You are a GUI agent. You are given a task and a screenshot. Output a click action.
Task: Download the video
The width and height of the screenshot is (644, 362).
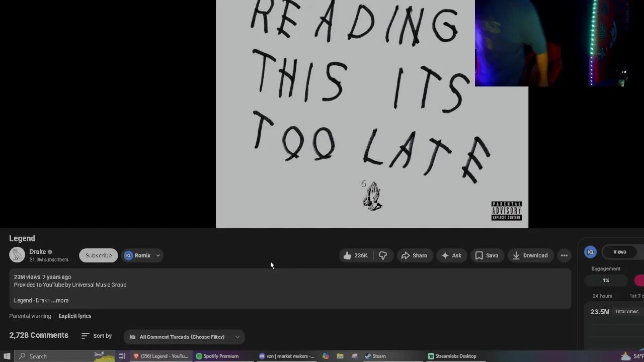coord(530,255)
